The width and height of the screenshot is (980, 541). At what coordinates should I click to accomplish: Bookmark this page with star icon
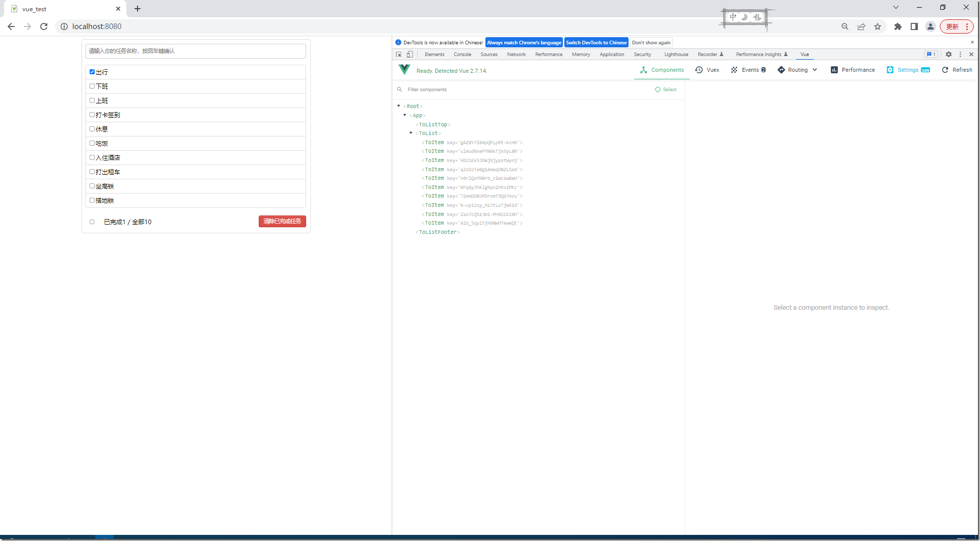pyautogui.click(x=878, y=26)
